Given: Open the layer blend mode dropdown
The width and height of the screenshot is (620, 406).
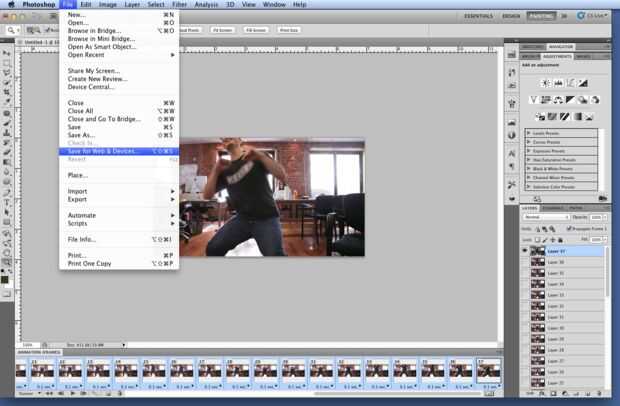Looking at the screenshot, I should tap(546, 217).
